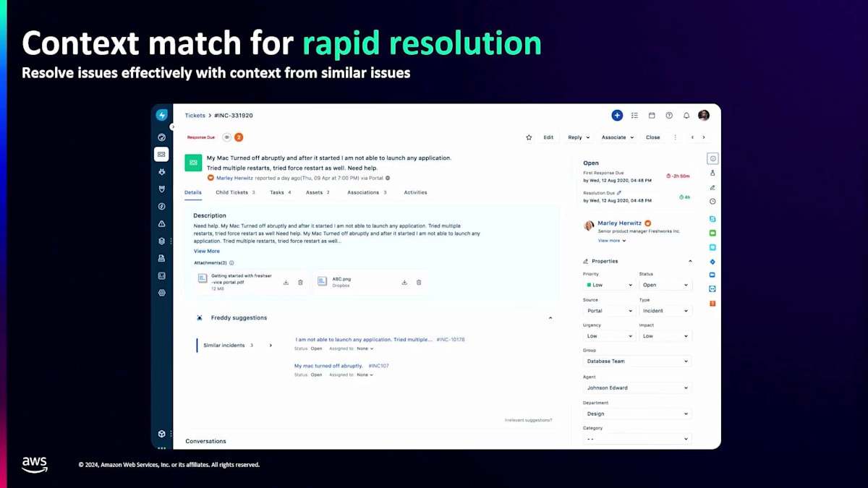This screenshot has width=868, height=488.
Task: Open the checklist tasks icon in header
Action: pos(634,115)
